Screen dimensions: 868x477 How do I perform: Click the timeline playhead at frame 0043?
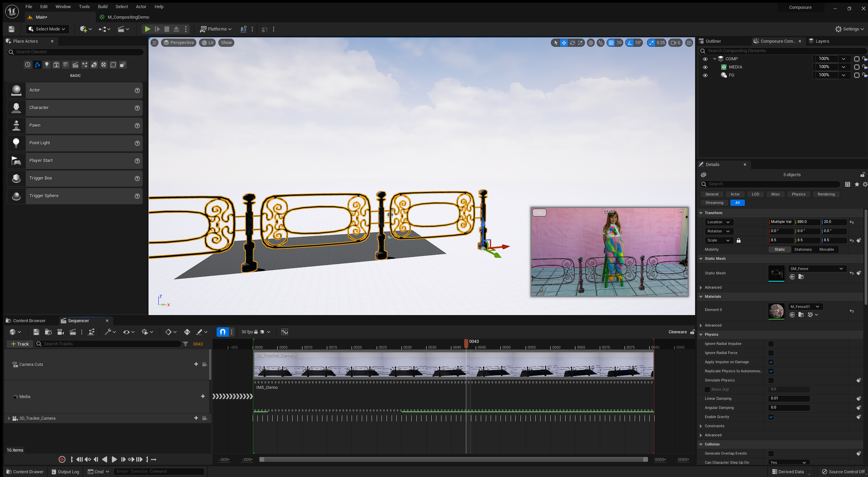pos(466,343)
